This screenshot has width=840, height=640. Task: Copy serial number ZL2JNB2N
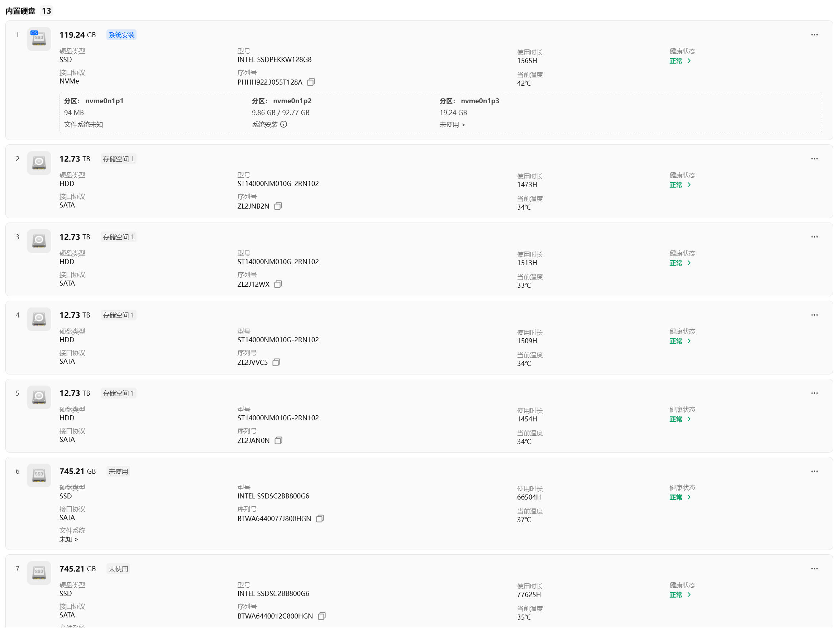pos(278,206)
